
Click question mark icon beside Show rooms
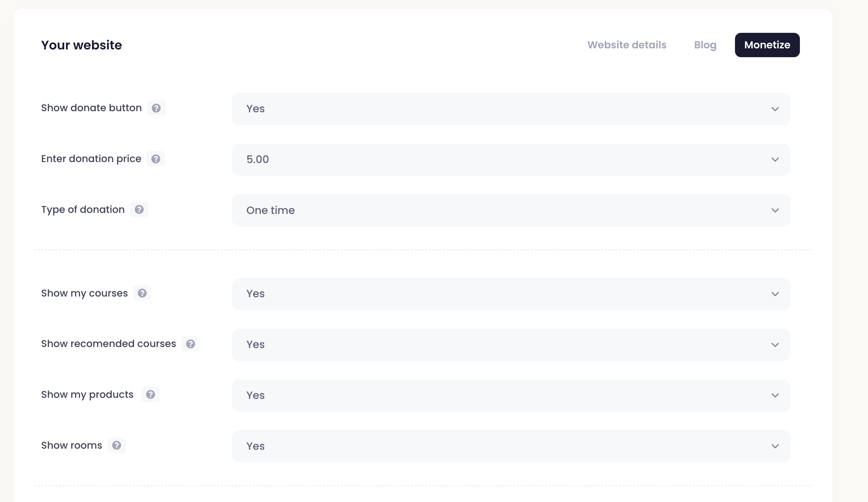(x=117, y=446)
